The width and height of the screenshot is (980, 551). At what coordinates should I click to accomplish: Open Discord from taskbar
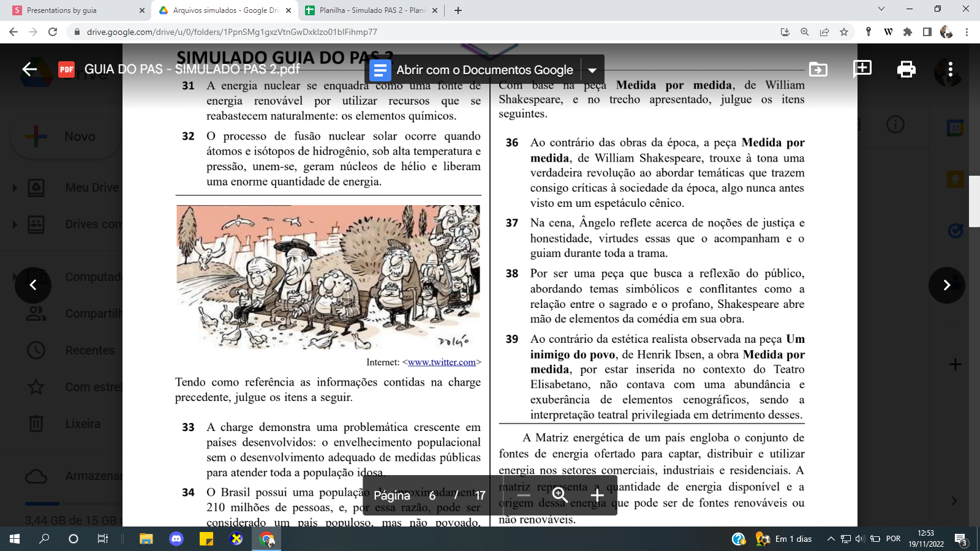(x=176, y=539)
